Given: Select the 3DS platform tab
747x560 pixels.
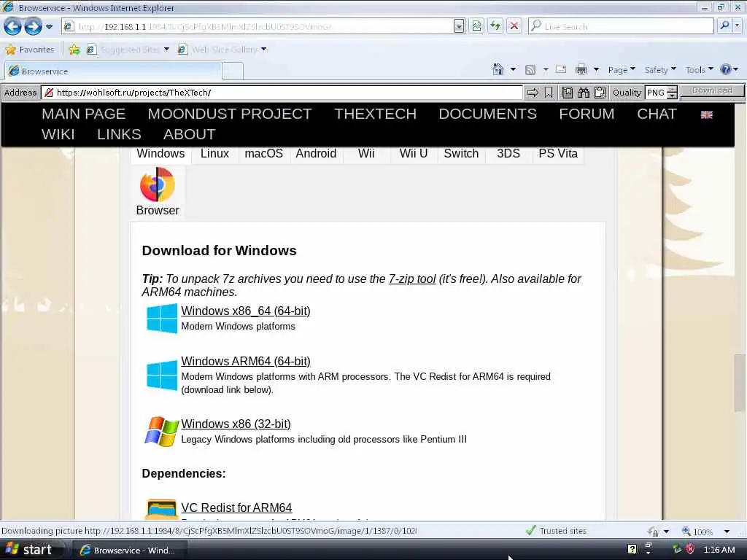Looking at the screenshot, I should tap(508, 154).
